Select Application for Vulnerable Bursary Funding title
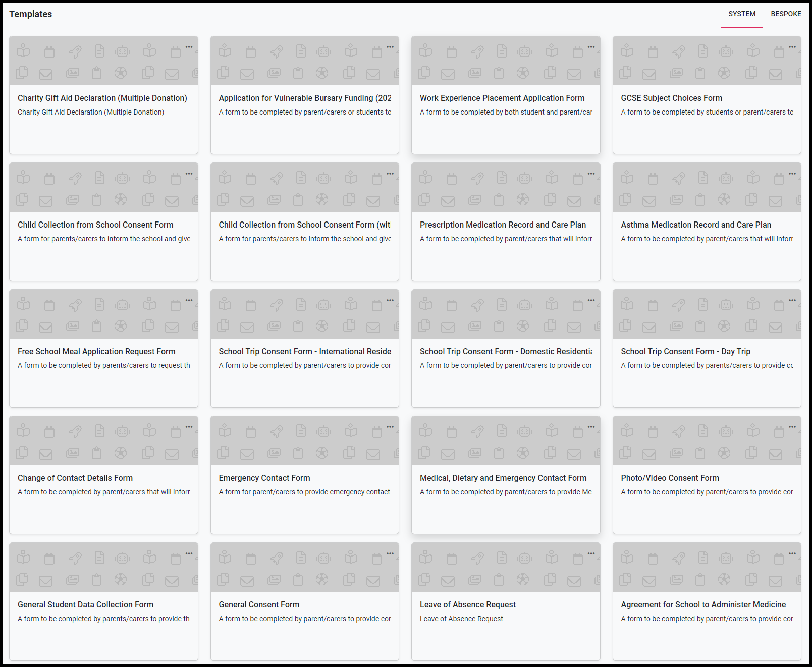This screenshot has width=812, height=667. point(304,98)
